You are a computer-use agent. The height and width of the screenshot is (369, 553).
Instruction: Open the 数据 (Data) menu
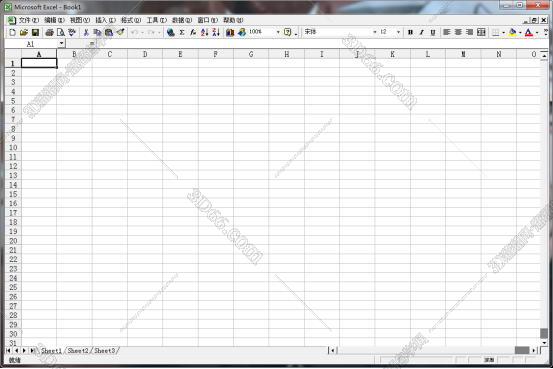(x=182, y=20)
